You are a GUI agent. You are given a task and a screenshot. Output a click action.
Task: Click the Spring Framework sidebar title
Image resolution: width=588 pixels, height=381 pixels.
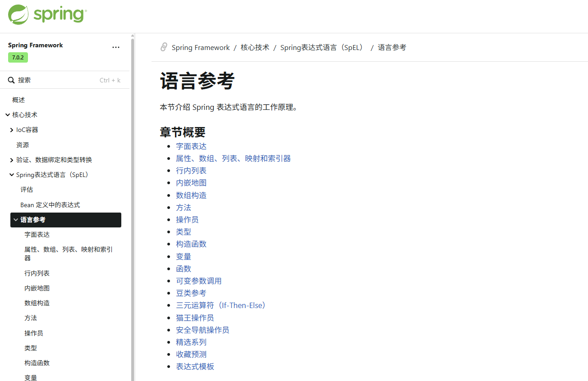36,45
